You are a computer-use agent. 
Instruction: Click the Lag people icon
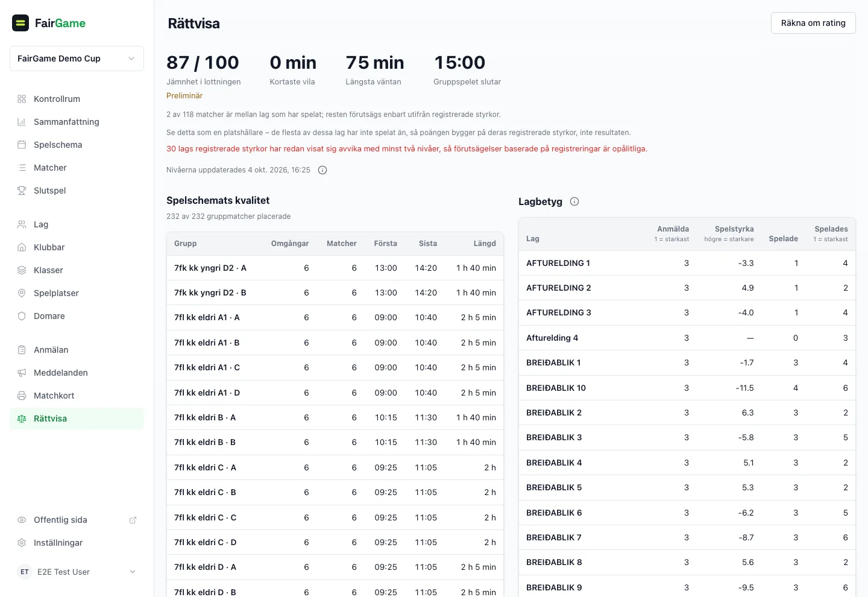(x=22, y=224)
